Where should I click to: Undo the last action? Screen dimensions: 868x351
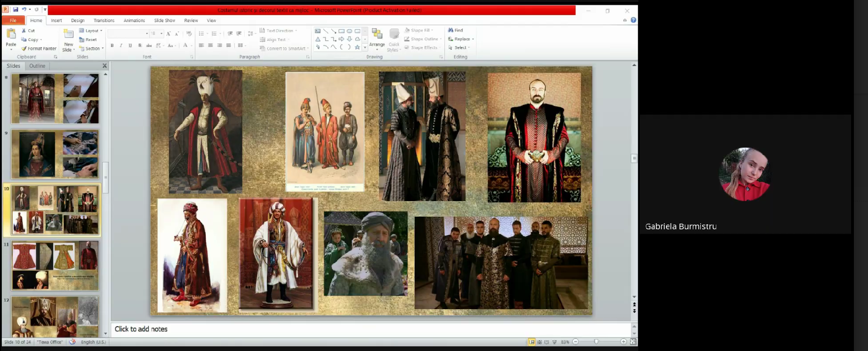(x=24, y=9)
